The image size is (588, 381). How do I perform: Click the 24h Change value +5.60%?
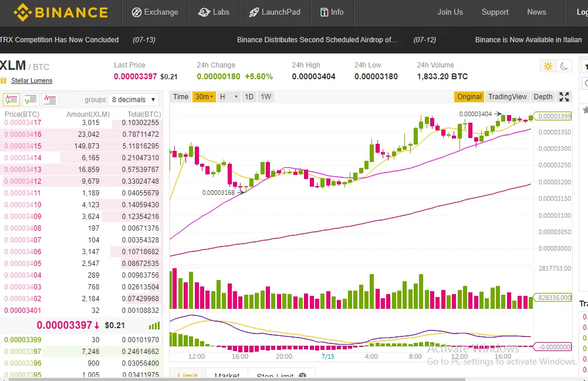(x=259, y=76)
